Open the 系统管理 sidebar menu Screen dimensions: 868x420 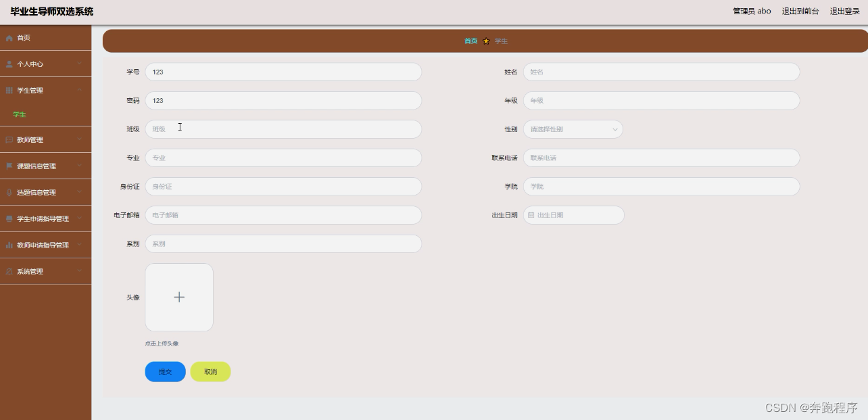45,272
